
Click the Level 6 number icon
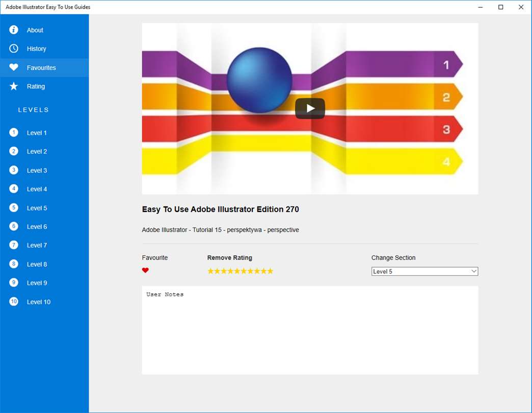tap(14, 226)
